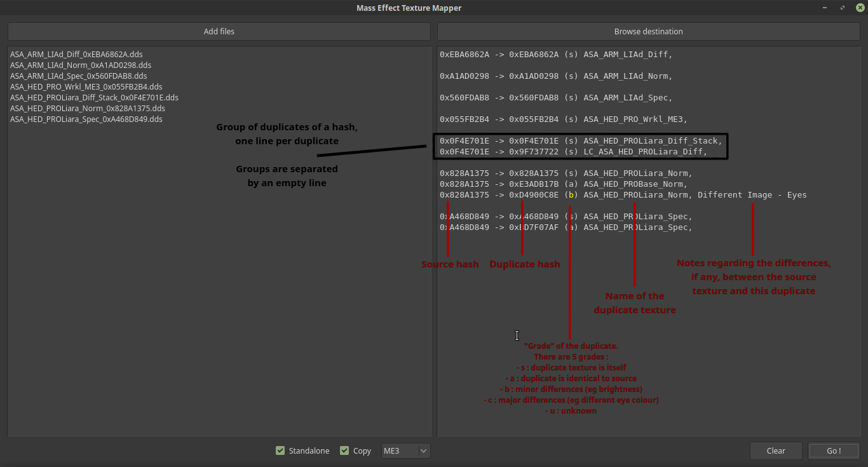Clear the file list with Clear

pos(776,450)
